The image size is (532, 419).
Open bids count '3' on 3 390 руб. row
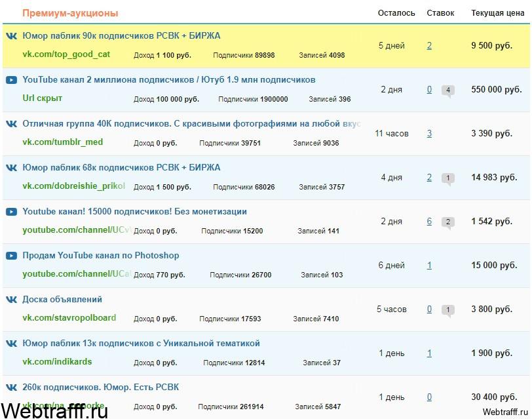point(429,134)
